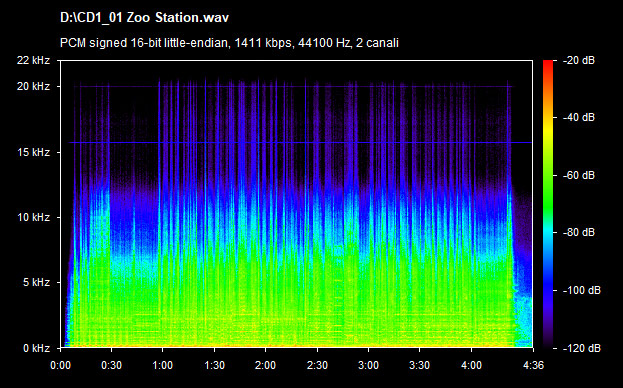
Task: Click the -60 dB legend label
Action: tap(578, 175)
